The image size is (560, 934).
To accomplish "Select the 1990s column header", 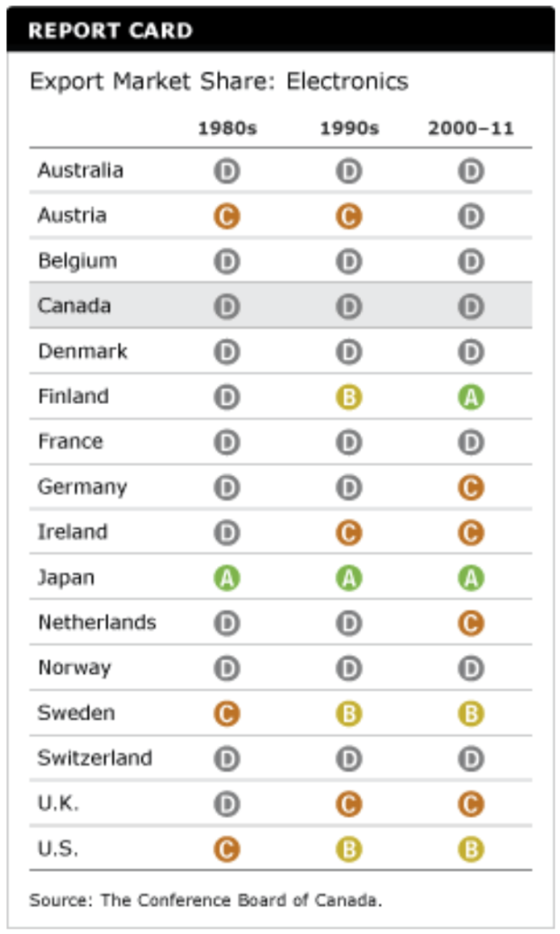I will click(x=348, y=129).
